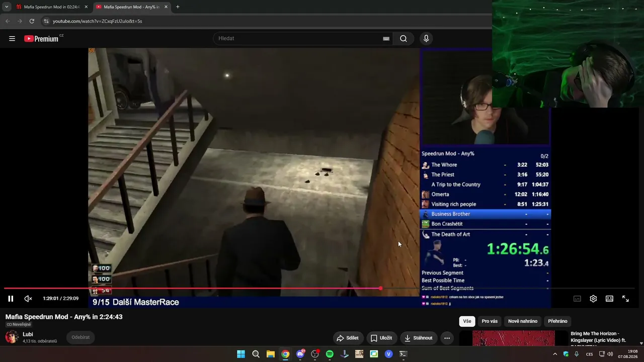The image size is (644, 362).
Task: Open the Terminal taskbar icon
Action: (x=403, y=354)
